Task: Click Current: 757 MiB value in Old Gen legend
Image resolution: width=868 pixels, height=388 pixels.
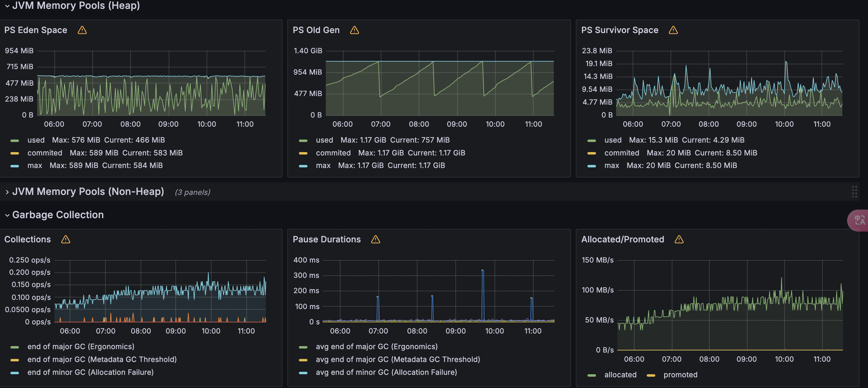Action: pyautogui.click(x=420, y=140)
